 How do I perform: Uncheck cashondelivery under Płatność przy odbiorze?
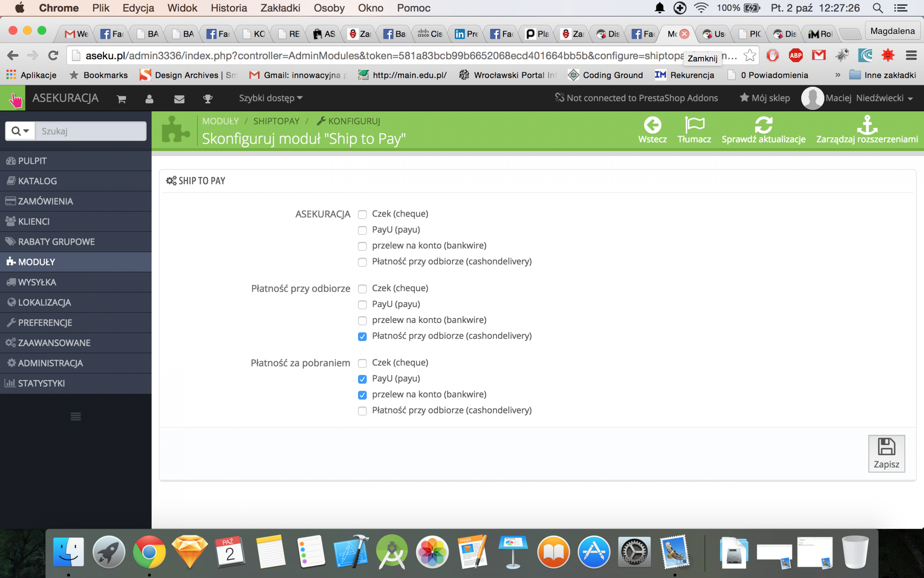(362, 336)
